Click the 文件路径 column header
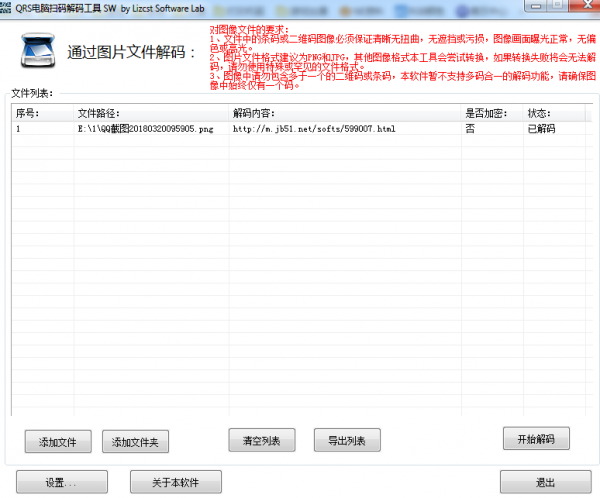This screenshot has width=600, height=498. click(x=151, y=113)
